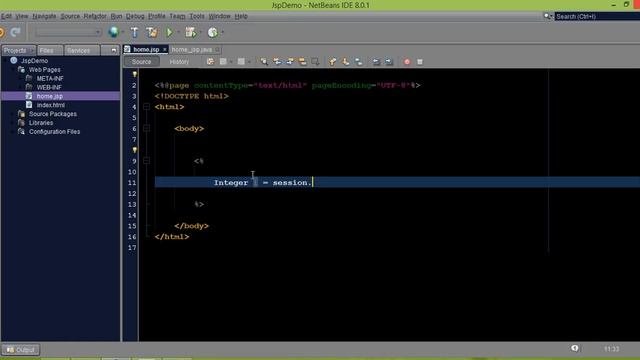Select the Configuration Files node

[54, 132]
